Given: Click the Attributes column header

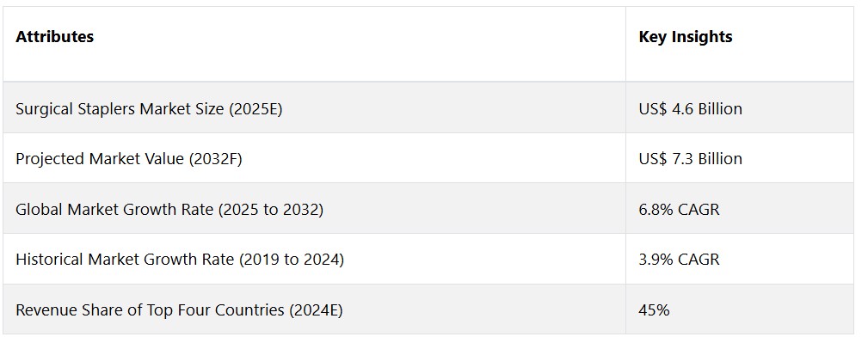Looking at the screenshot, I should [55, 36].
